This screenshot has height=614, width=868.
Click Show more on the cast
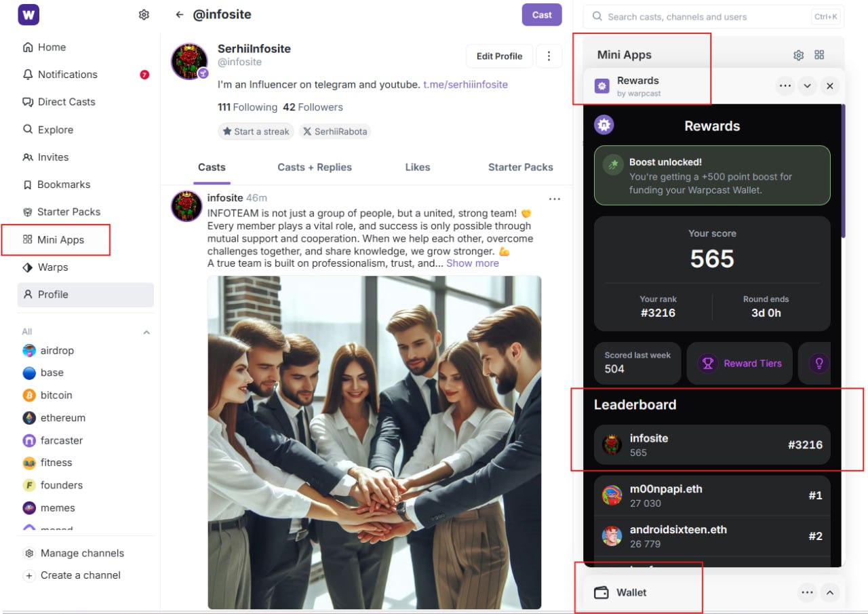click(x=473, y=263)
